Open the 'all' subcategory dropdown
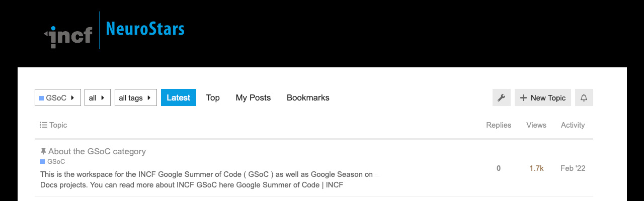The width and height of the screenshot is (644, 201). 97,98
